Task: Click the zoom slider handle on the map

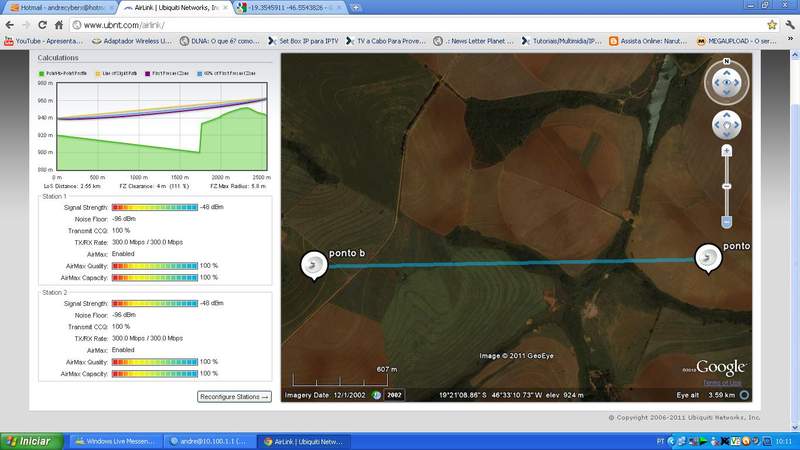Action: point(727,186)
